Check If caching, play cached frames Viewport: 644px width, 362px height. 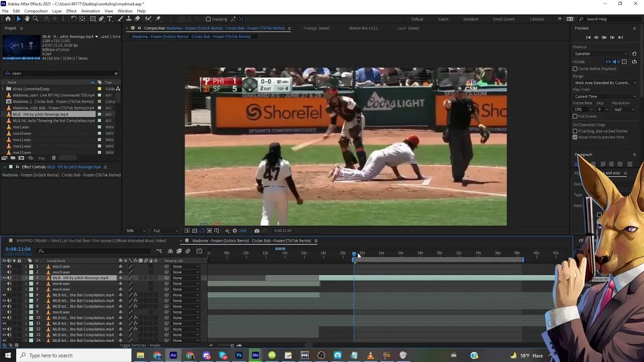(575, 131)
